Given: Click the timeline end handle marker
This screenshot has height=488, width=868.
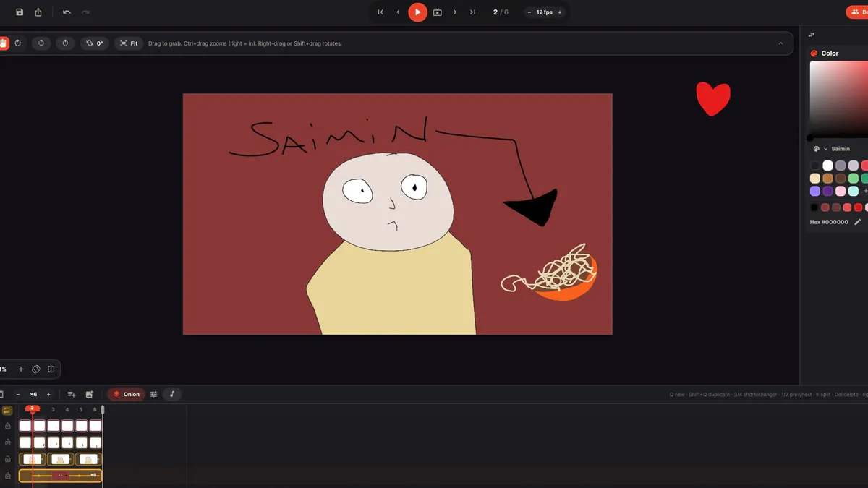Looking at the screenshot, I should pyautogui.click(x=103, y=410).
